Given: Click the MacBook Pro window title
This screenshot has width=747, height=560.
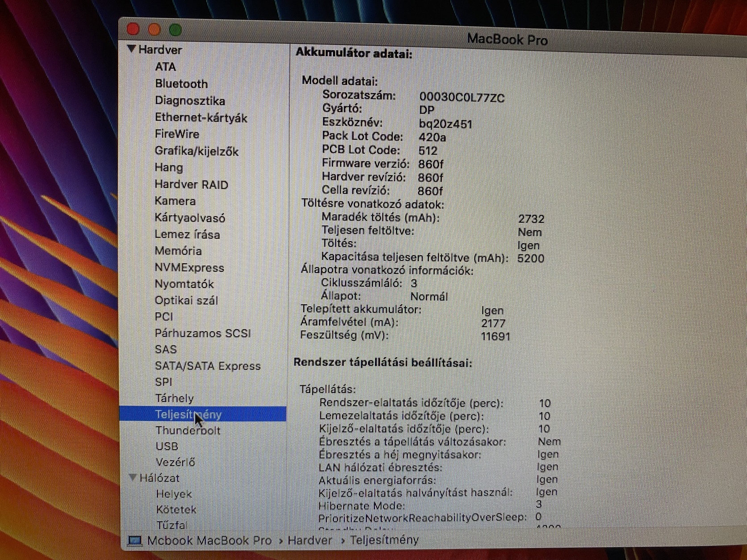Looking at the screenshot, I should pyautogui.click(x=507, y=40).
